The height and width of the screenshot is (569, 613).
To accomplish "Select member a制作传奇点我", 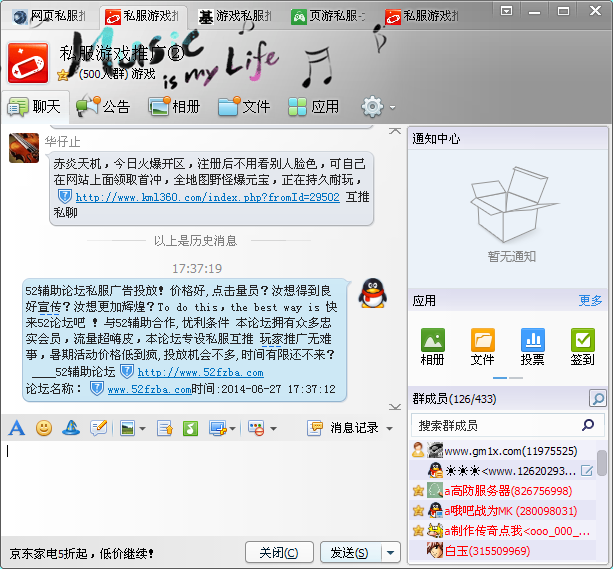I will pyautogui.click(x=503, y=531).
